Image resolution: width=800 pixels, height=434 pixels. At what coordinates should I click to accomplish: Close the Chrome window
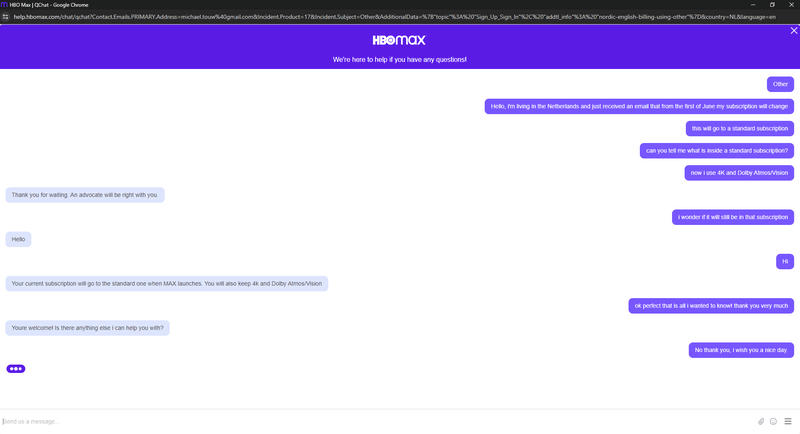click(x=791, y=5)
